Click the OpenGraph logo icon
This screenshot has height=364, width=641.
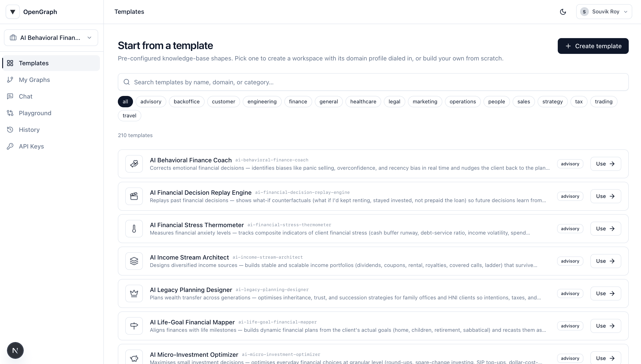coord(12,12)
